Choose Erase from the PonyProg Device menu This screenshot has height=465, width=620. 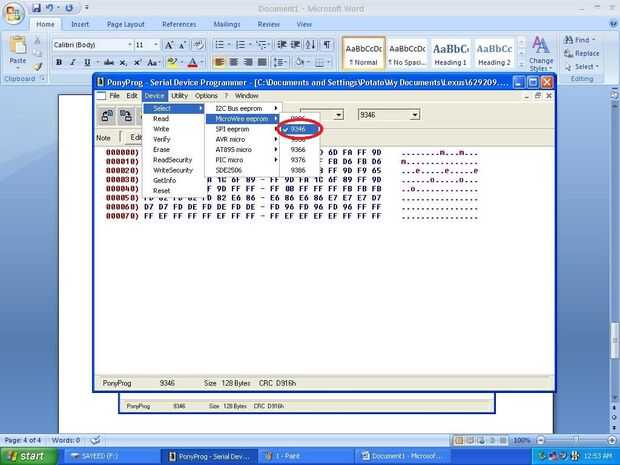click(x=174, y=149)
